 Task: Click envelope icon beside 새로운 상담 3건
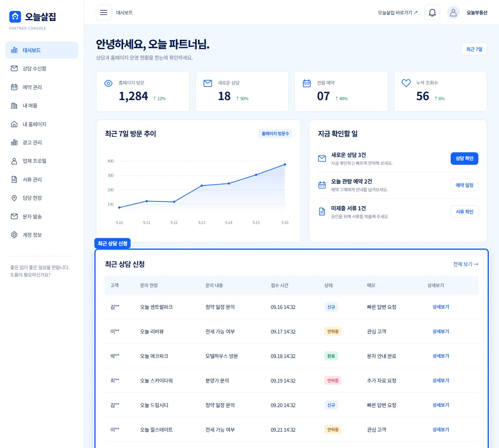coord(322,159)
